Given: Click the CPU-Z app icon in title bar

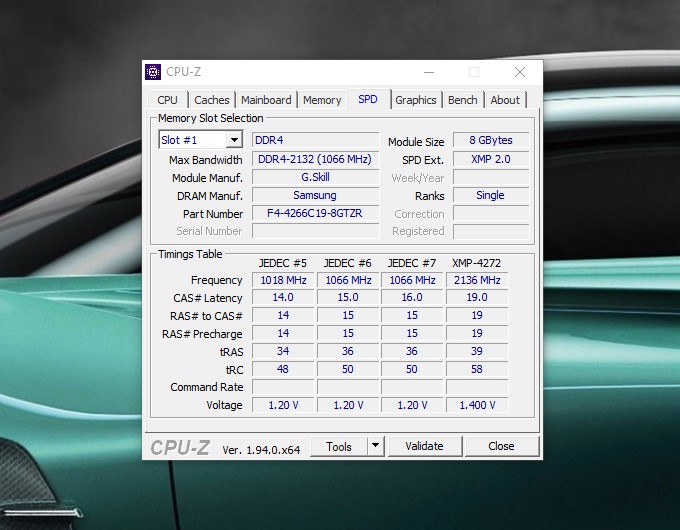Looking at the screenshot, I should pyautogui.click(x=153, y=72).
